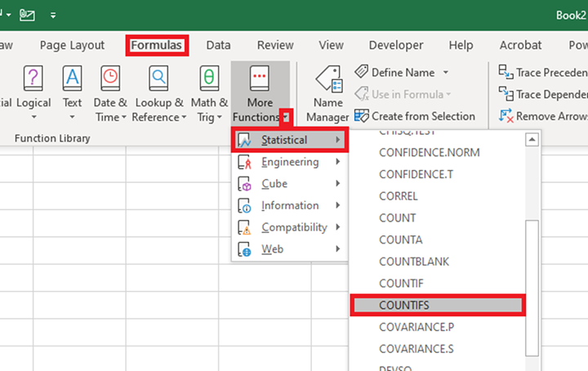Open the Text functions menu

[73, 92]
